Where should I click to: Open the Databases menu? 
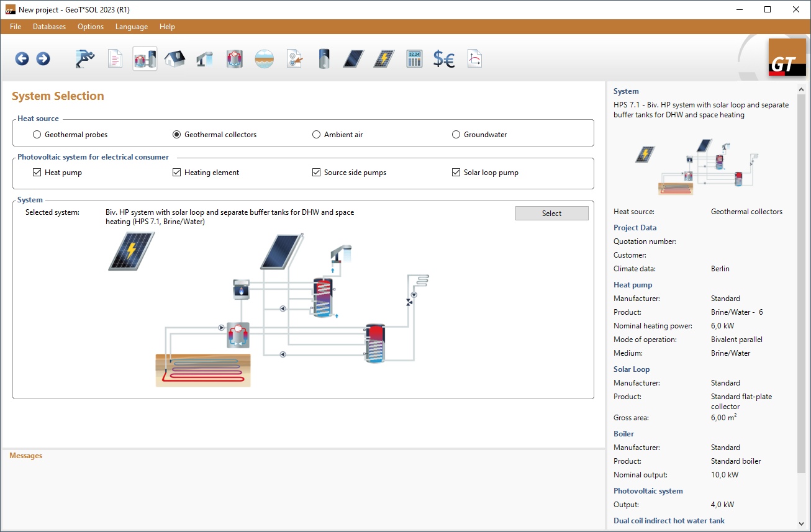pyautogui.click(x=49, y=27)
